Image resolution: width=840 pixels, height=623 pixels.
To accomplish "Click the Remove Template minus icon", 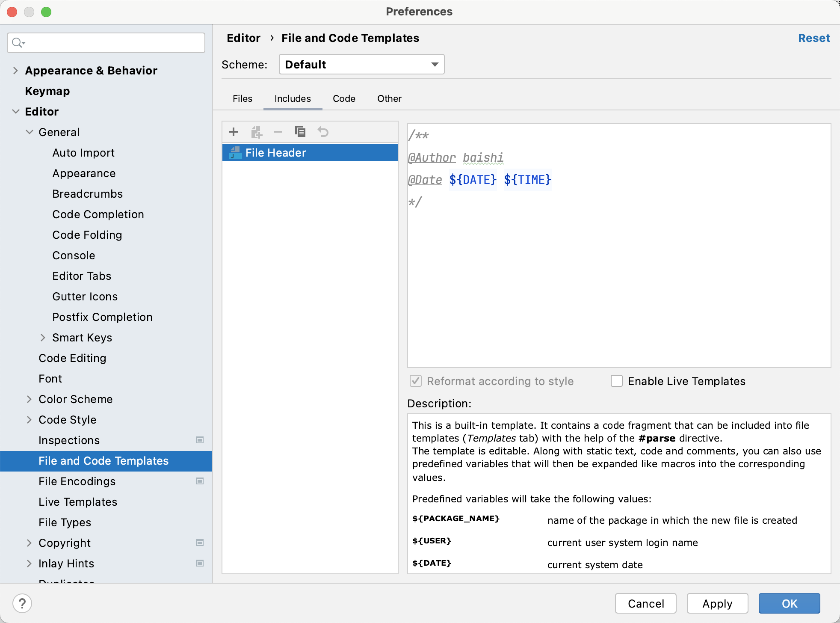I will 278,132.
